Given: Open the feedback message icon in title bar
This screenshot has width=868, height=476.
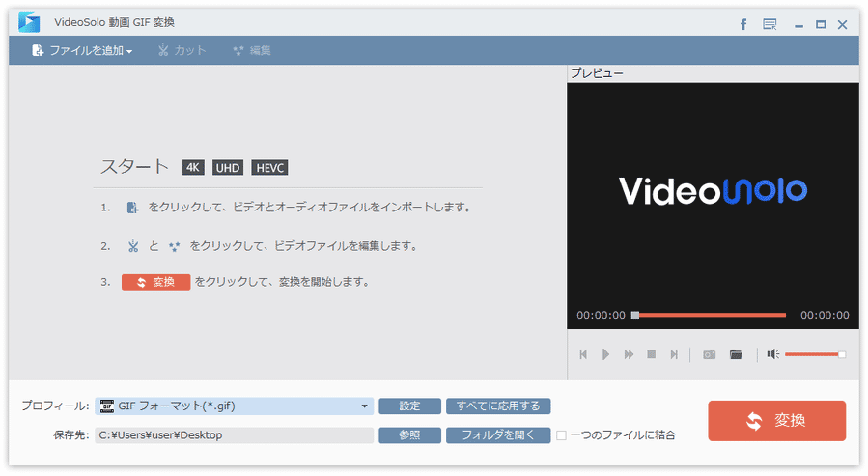Looking at the screenshot, I should [770, 24].
